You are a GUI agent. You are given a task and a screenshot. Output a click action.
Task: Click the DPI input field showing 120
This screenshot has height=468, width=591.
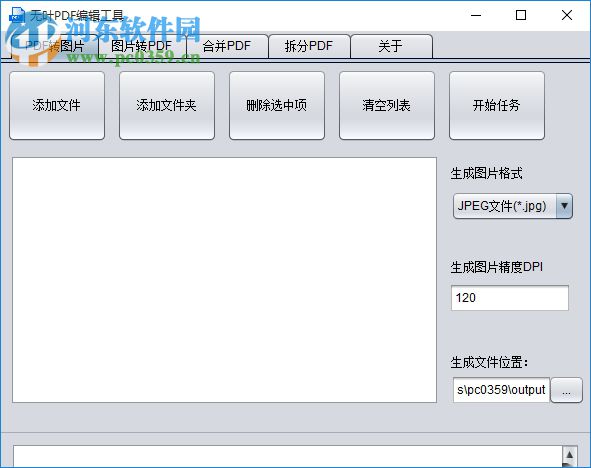click(x=510, y=298)
